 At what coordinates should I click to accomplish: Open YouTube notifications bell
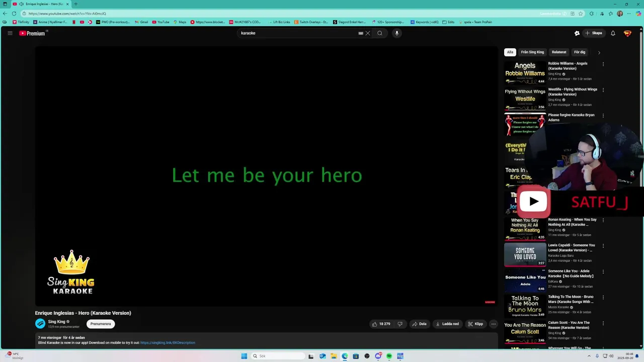tap(613, 33)
